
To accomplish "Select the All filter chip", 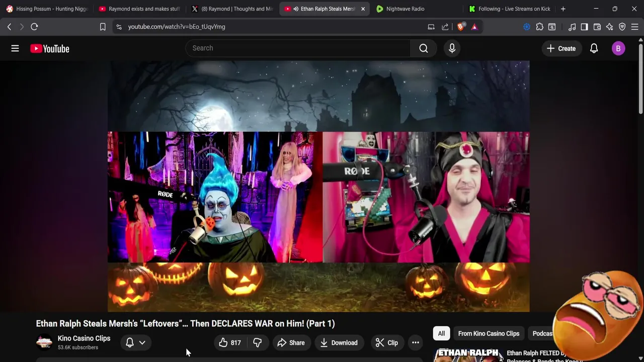I will pyautogui.click(x=441, y=333).
